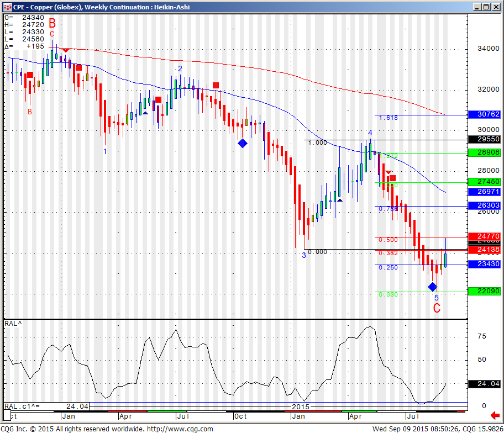
Task: Open the www.cqg.com link in footer
Action: point(180,429)
